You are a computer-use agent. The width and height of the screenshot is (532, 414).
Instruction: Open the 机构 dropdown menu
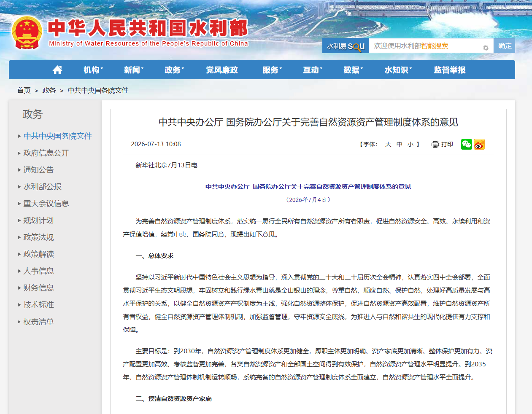[93, 70]
